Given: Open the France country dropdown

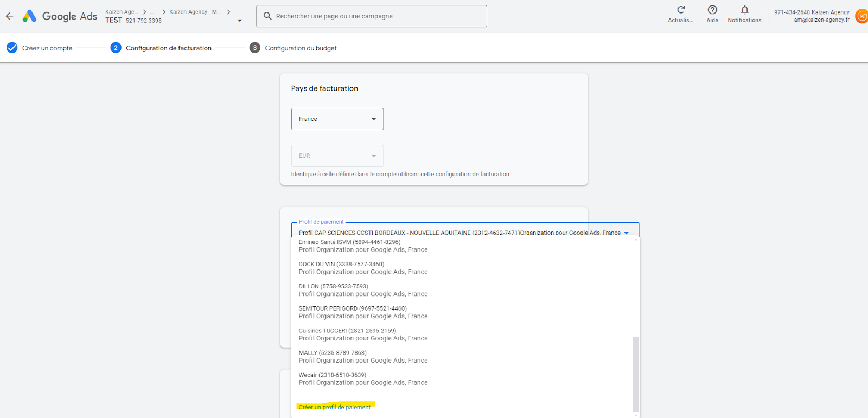Looking at the screenshot, I should [x=337, y=119].
